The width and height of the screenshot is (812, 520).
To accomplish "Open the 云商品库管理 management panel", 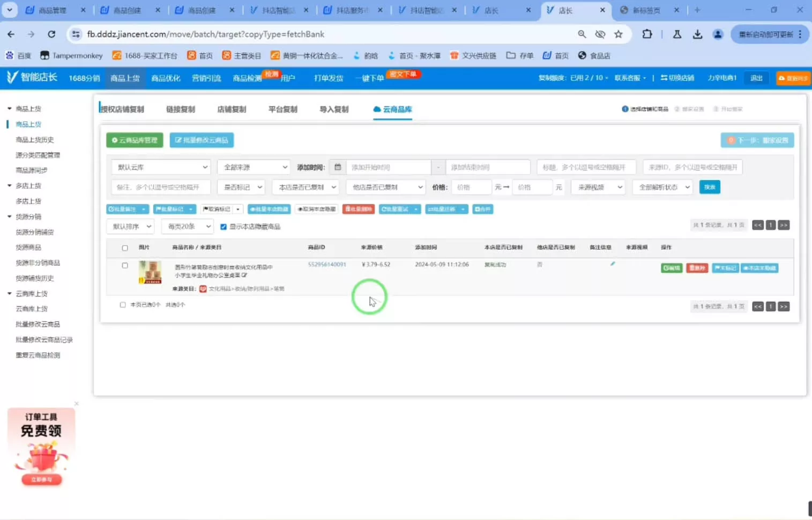I will [x=134, y=140].
